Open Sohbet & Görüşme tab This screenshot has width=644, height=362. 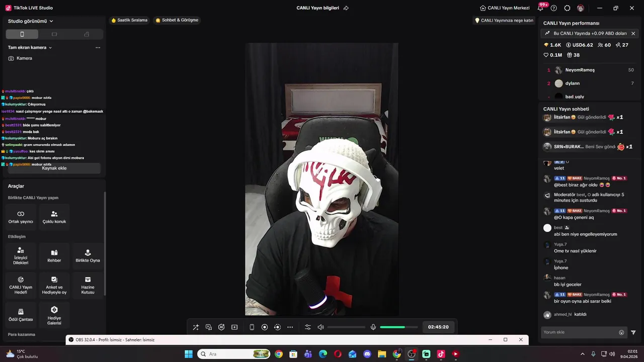pyautogui.click(x=177, y=20)
